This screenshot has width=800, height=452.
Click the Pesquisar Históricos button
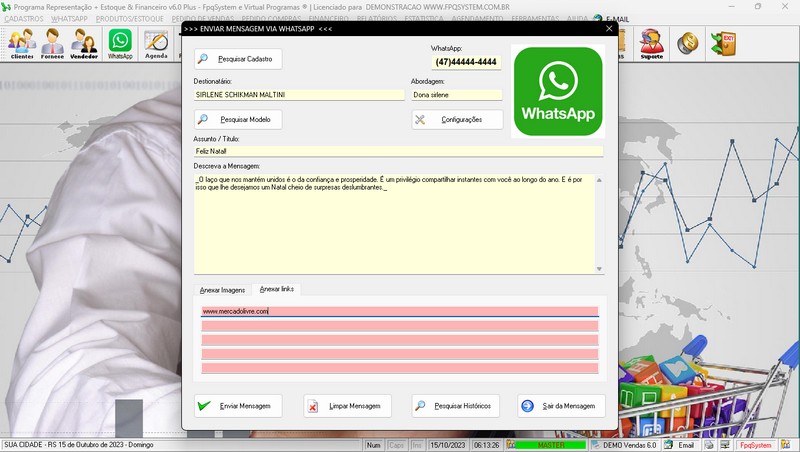click(456, 406)
